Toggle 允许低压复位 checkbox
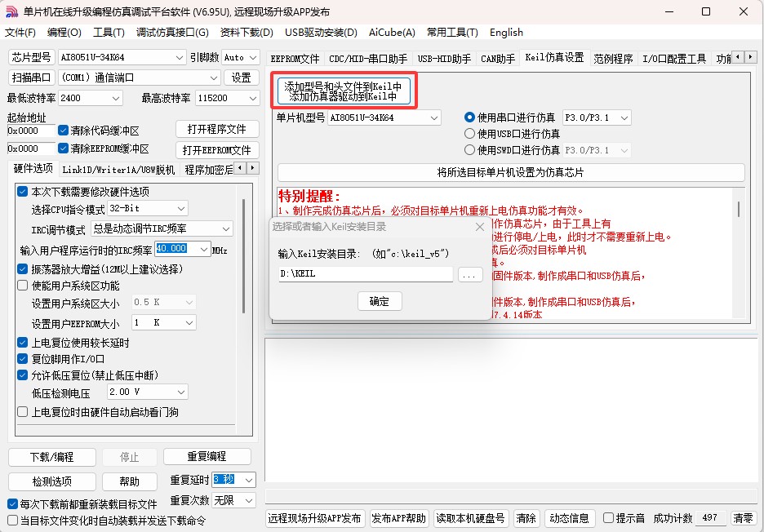 click(x=22, y=375)
